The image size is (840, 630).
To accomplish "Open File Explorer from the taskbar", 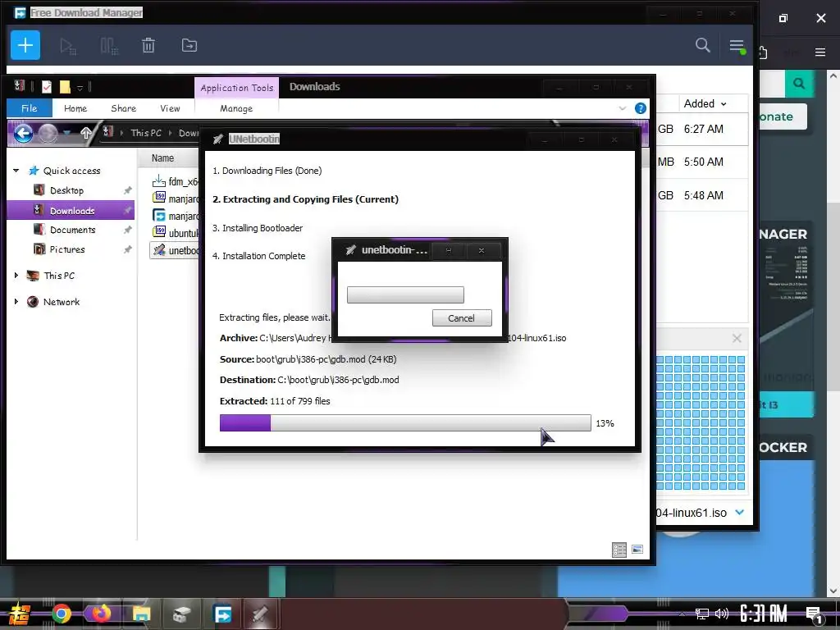I will [x=141, y=614].
